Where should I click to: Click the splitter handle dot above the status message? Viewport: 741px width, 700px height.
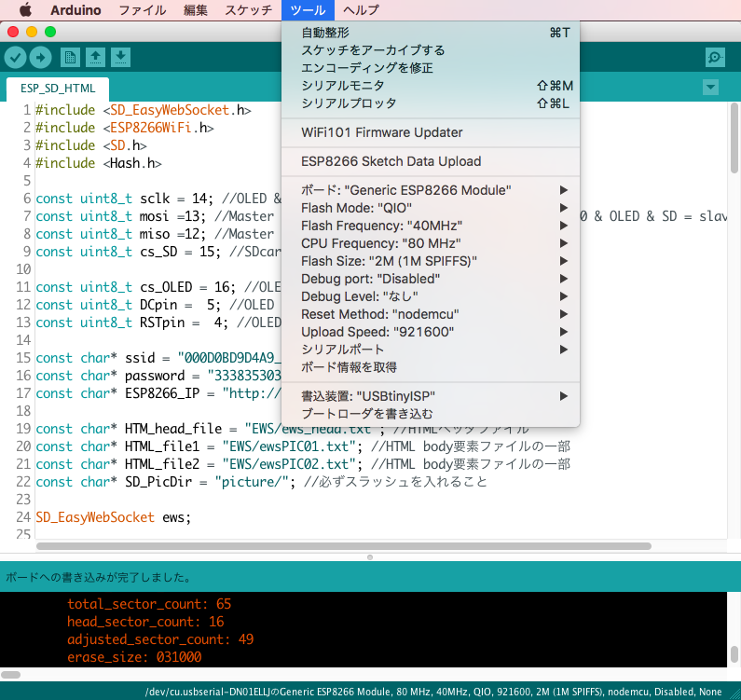point(370,557)
